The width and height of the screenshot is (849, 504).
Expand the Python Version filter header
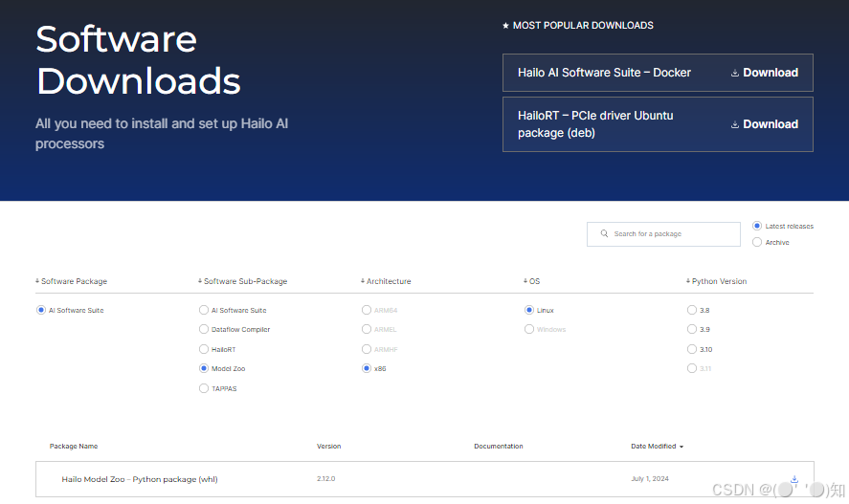click(716, 281)
